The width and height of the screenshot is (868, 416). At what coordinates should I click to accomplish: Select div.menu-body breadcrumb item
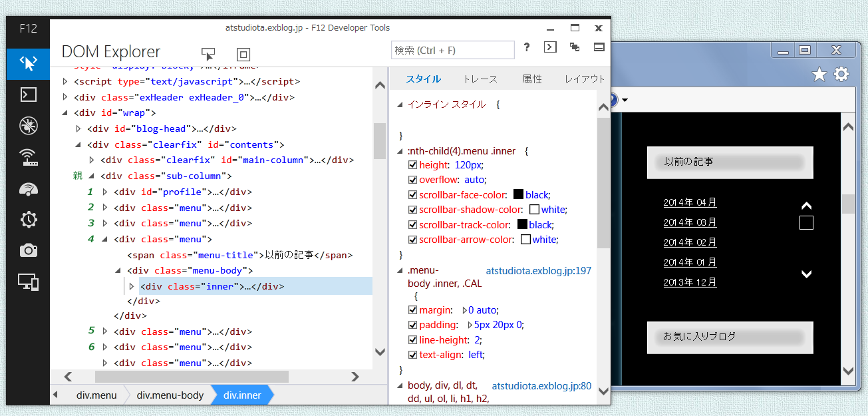[170, 395]
